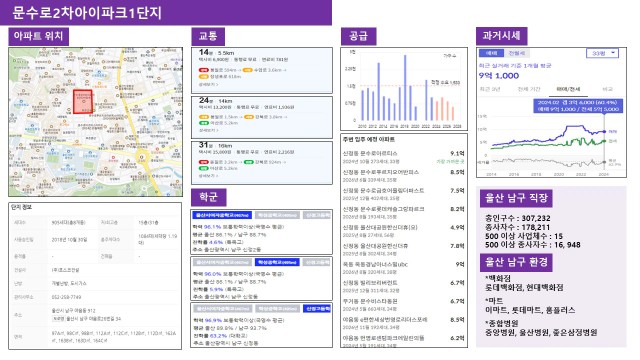This screenshot has height=360, width=640.
Task: Select the highlighted 신정고등학교 school chip
Action: tap(317, 309)
